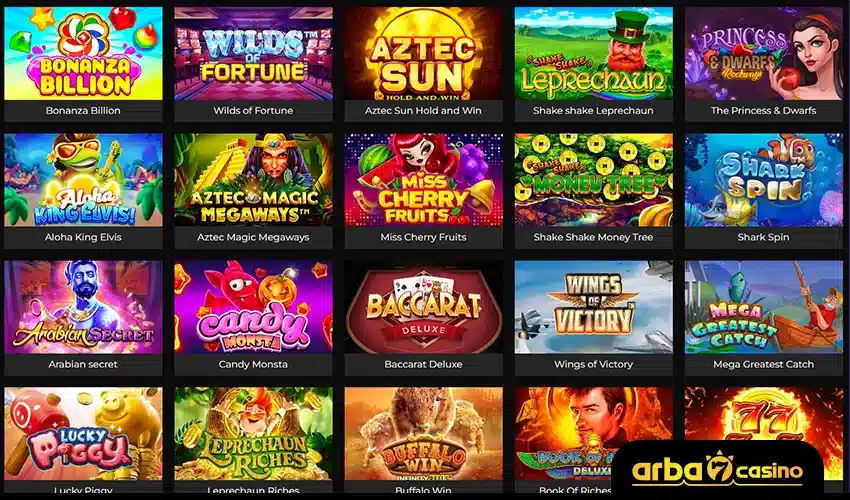
Task: Click The Princess & Dwarfs game art
Action: click(x=764, y=53)
